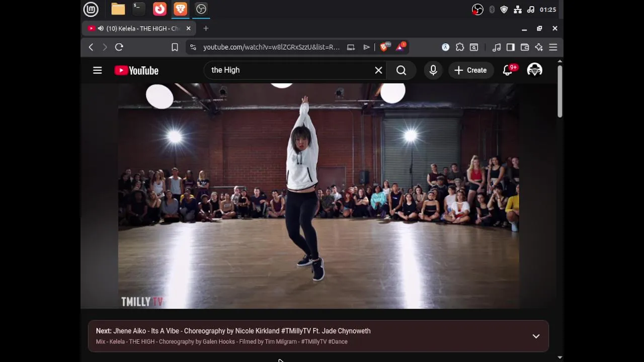Click the page vertical scrollbar thumb
This screenshot has width=644, height=362.
[559, 92]
